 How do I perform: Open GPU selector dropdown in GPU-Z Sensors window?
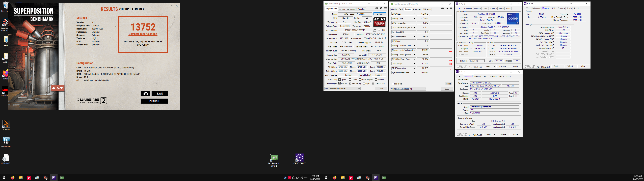[408, 89]
